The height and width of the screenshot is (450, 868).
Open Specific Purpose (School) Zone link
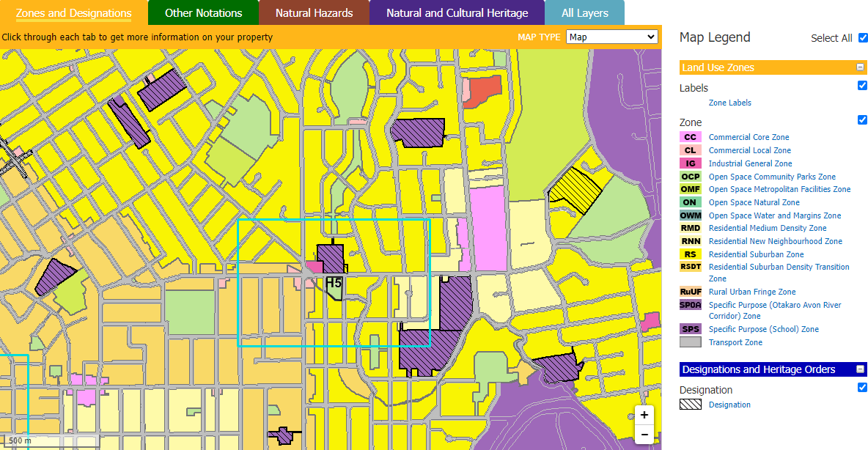pos(764,329)
